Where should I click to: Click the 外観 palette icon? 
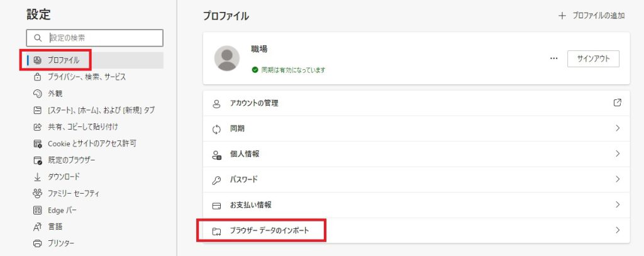pyautogui.click(x=37, y=94)
